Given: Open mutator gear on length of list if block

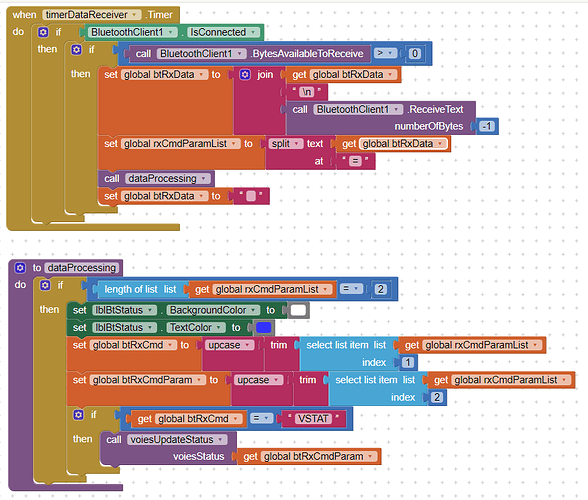Looking at the screenshot, I should [x=45, y=285].
